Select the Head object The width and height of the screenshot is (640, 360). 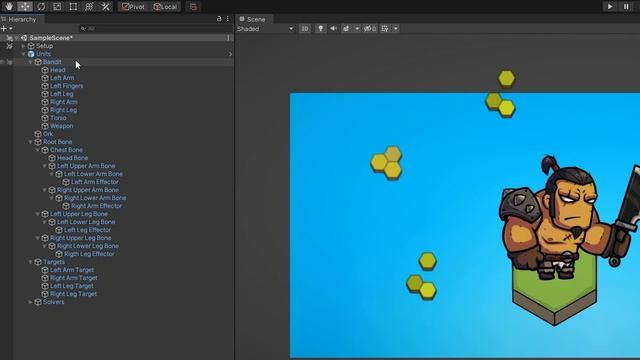click(58, 70)
